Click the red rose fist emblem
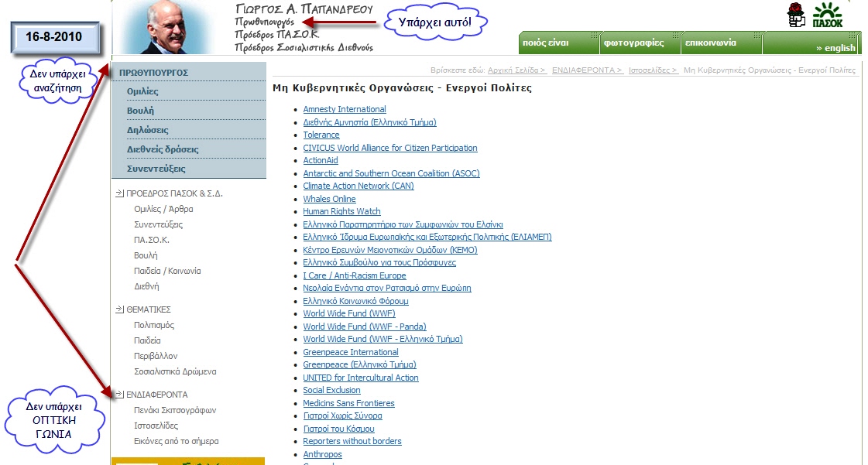Screen dimensions: 868x465 [796, 15]
